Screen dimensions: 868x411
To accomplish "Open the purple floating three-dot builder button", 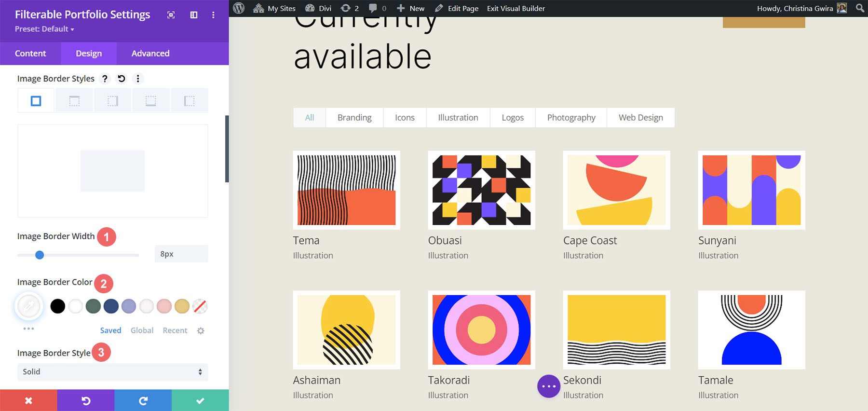I will point(548,386).
